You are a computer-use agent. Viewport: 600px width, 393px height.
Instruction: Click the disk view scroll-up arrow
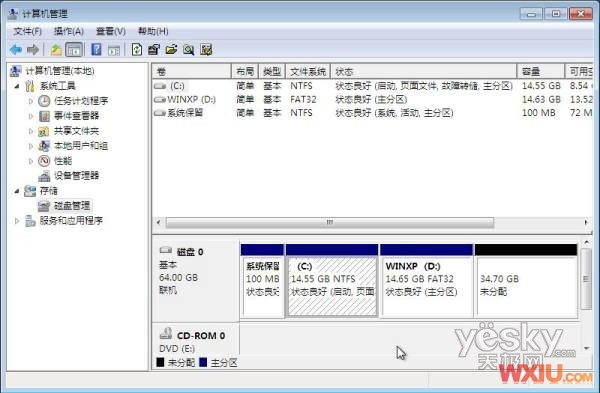point(586,242)
